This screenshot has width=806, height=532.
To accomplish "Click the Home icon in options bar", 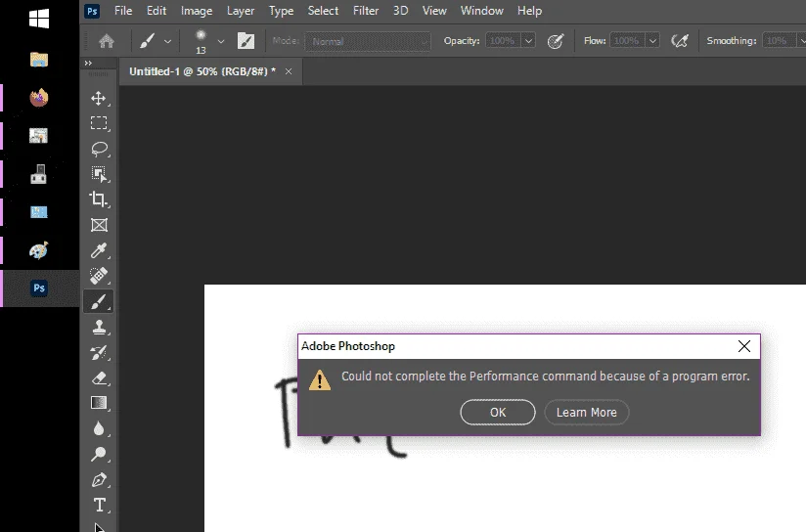I will pos(107,41).
